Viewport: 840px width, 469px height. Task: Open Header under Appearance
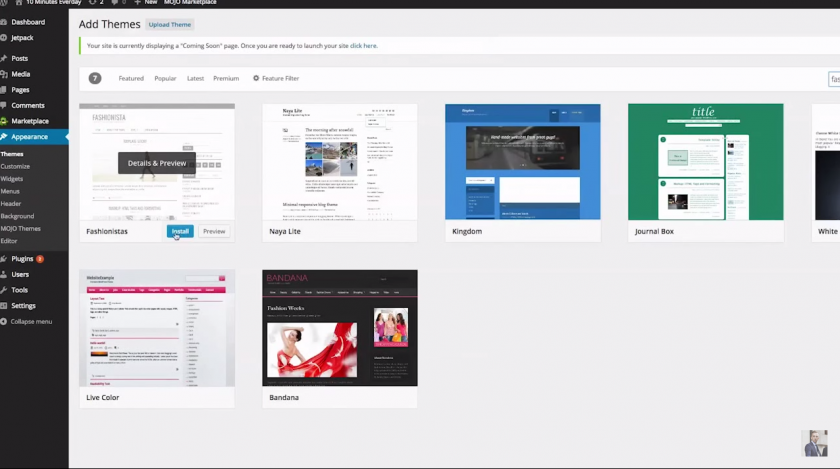click(11, 204)
